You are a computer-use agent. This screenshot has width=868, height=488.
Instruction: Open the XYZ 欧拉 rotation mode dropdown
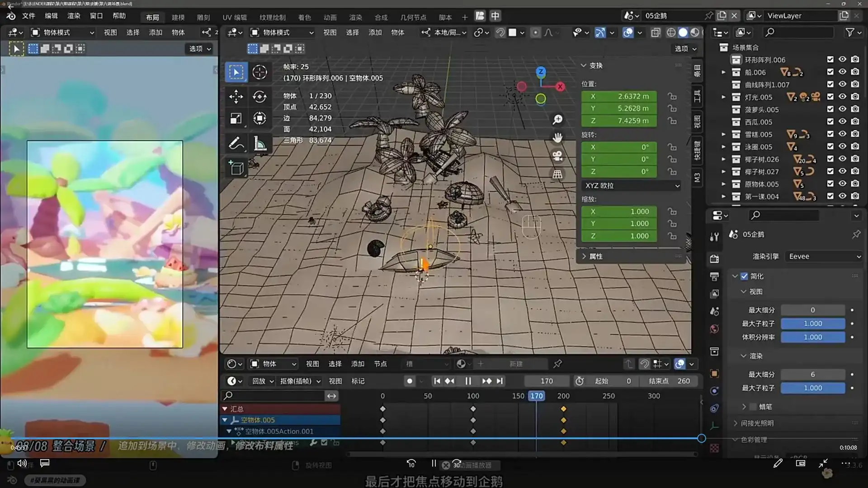(631, 185)
